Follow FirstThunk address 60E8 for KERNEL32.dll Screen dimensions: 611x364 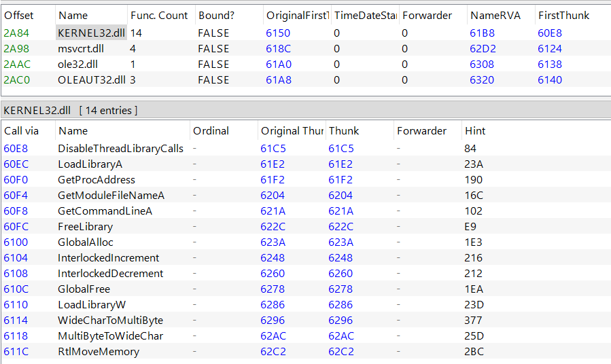click(549, 33)
